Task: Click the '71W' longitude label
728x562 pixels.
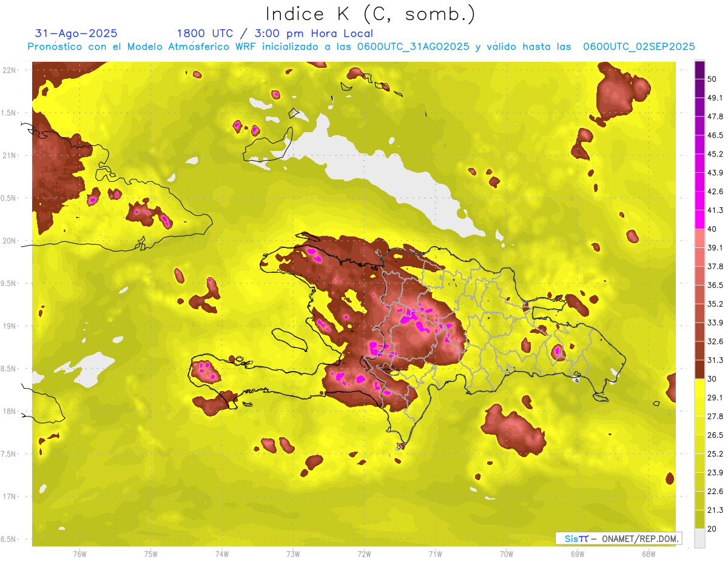Action: (435, 554)
